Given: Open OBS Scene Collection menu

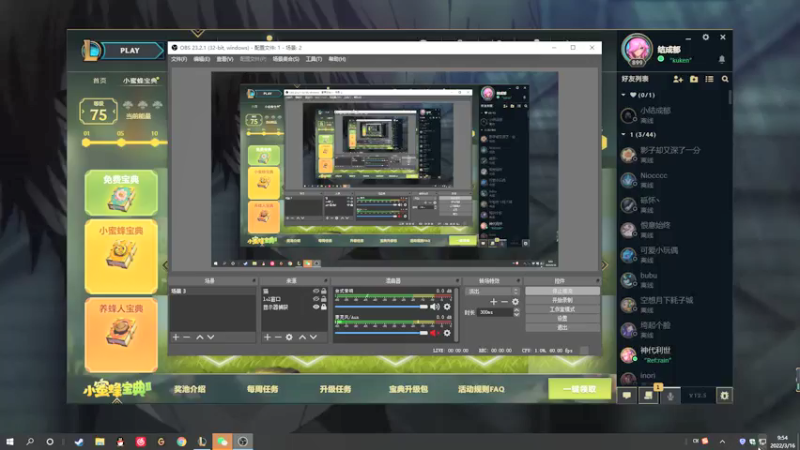Looking at the screenshot, I should click(x=286, y=59).
